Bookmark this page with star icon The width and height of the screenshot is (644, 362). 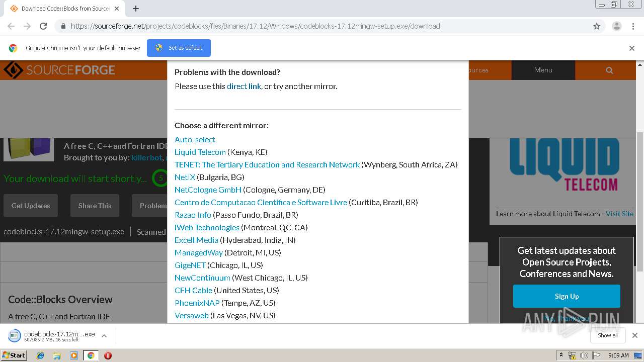[597, 26]
